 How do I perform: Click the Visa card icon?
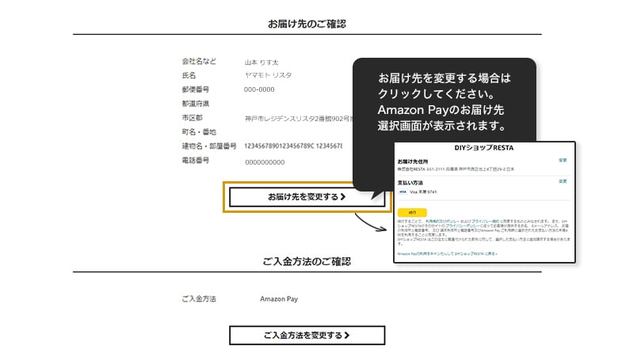[402, 191]
